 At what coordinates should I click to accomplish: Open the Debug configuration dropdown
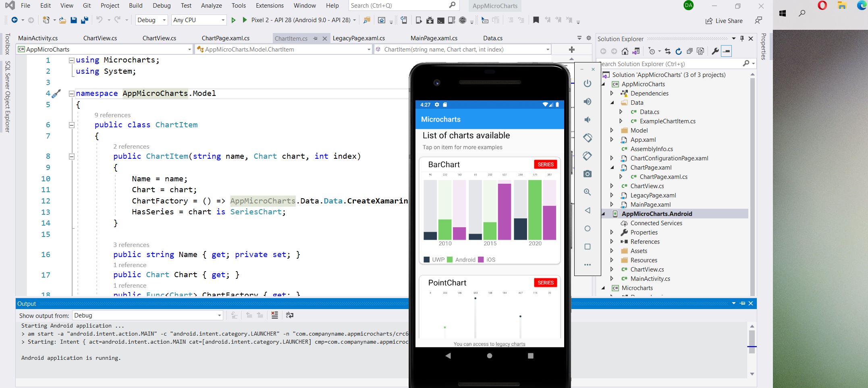(x=152, y=20)
